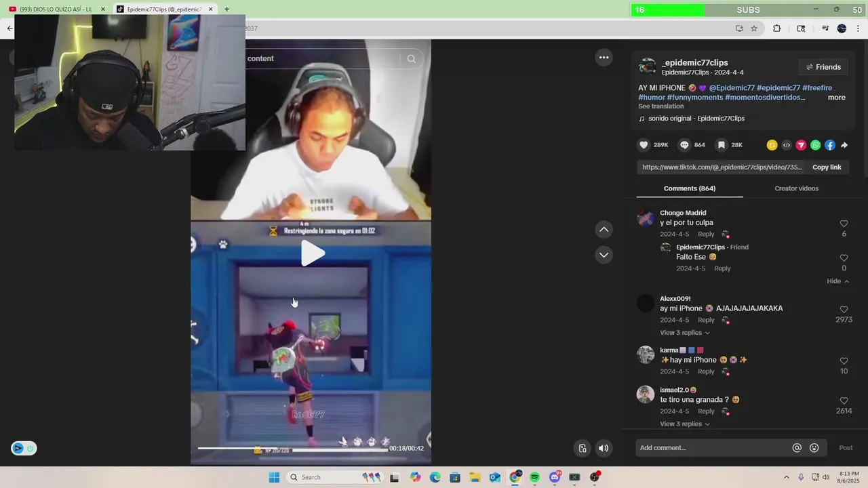This screenshot has height=488, width=868.
Task: Reply to ismael2.0's comment
Action: (x=706, y=411)
